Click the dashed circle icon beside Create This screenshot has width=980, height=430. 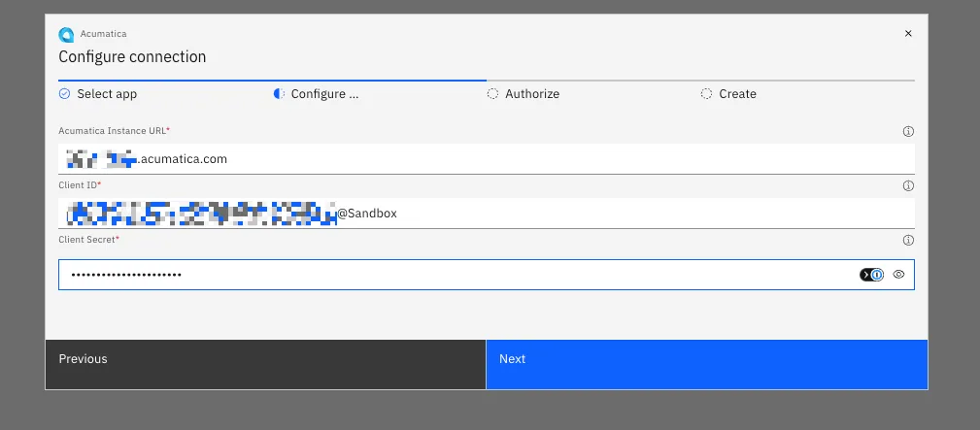(706, 94)
